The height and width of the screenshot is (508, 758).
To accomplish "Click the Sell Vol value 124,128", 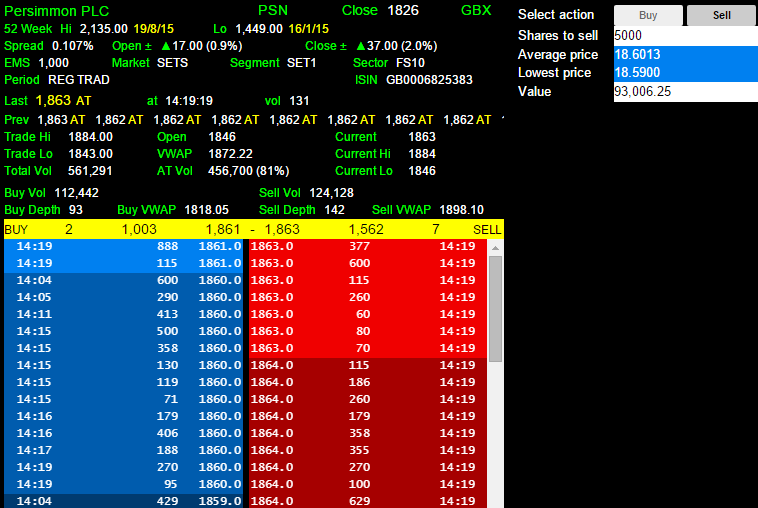I will click(332, 193).
